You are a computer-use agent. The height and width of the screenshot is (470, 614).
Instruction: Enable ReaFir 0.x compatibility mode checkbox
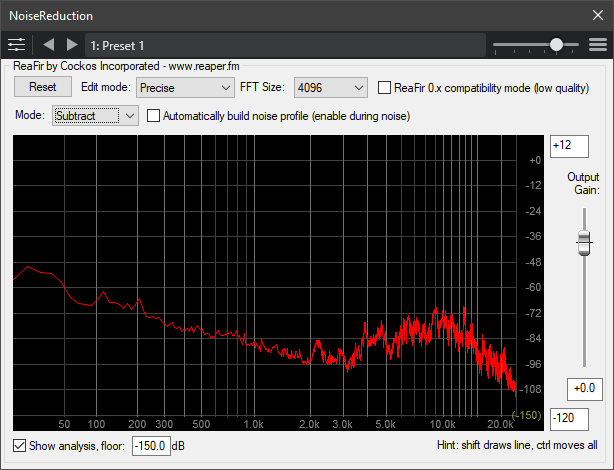(384, 87)
